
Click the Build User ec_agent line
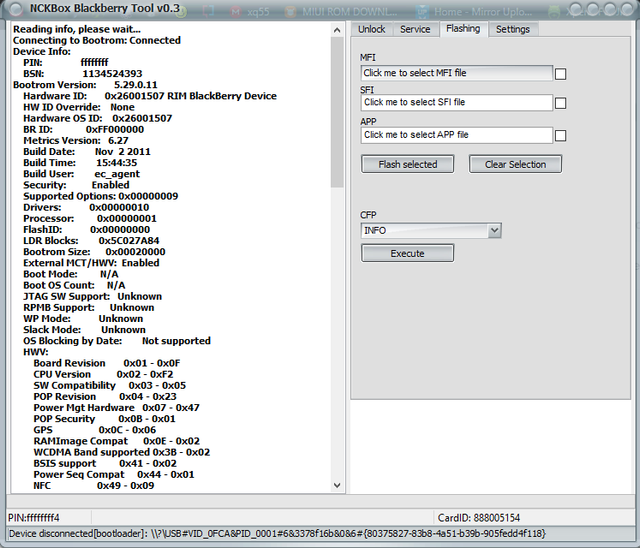click(81, 174)
